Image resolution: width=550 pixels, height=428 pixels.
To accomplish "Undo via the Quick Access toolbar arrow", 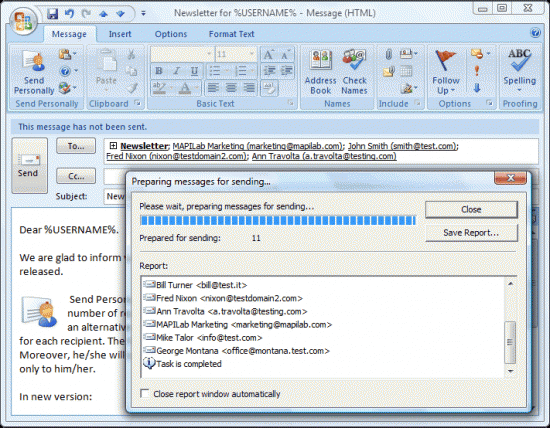I will [x=69, y=14].
